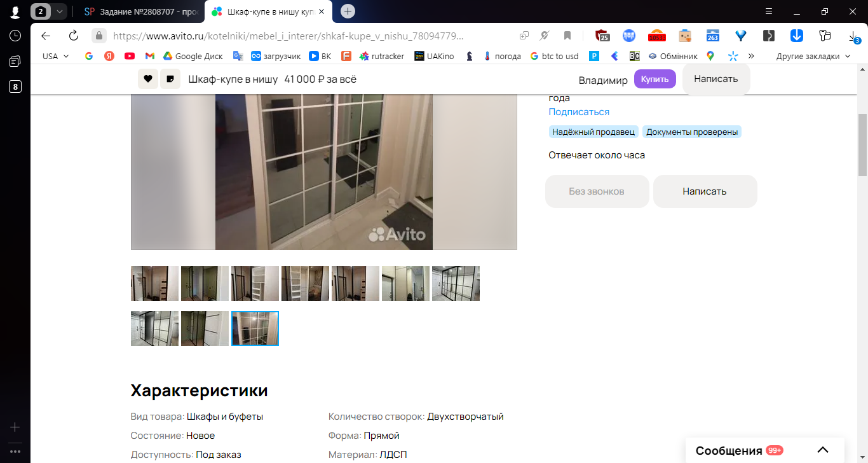Viewport: 868px width, 463px height.
Task: Click the shield extension with 25 badge
Action: [x=602, y=36]
